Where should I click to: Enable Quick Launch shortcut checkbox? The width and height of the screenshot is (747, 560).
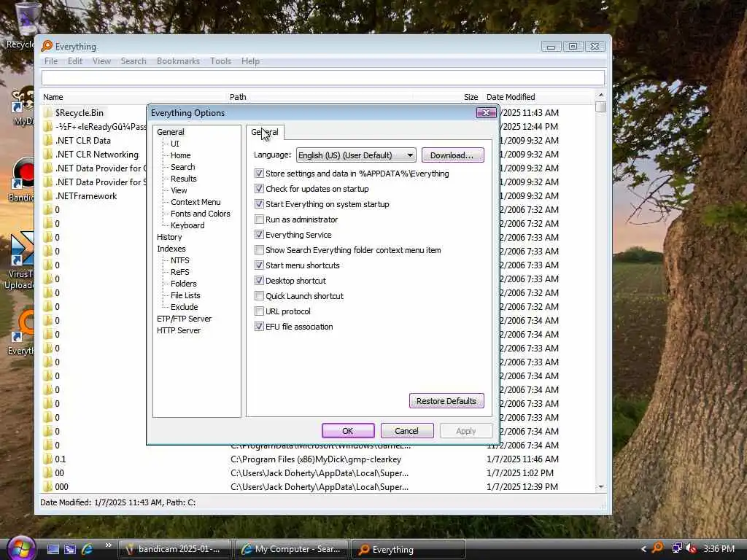pyautogui.click(x=259, y=296)
